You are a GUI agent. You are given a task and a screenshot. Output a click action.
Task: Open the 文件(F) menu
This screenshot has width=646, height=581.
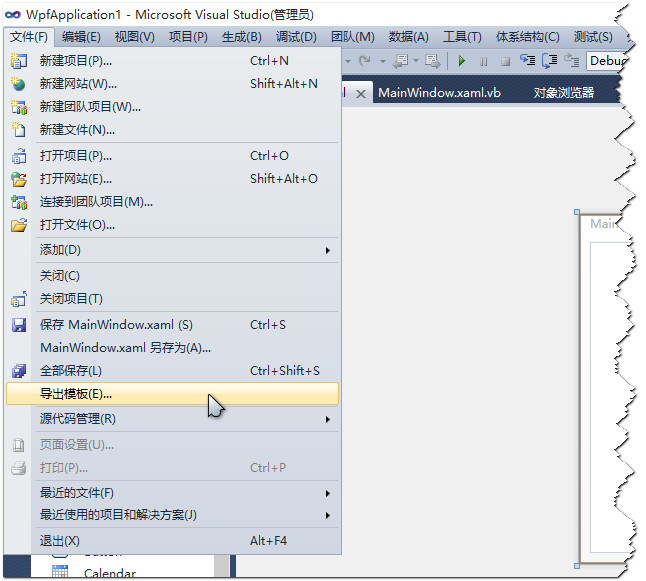[29, 37]
